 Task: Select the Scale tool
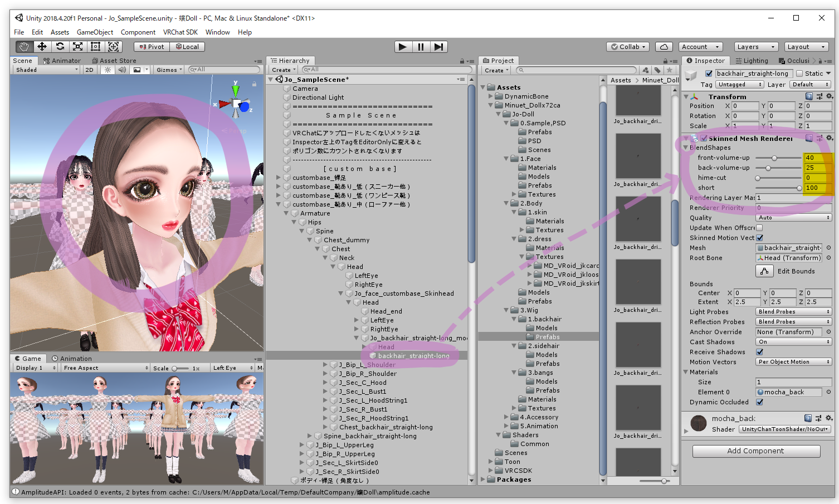tap(77, 47)
